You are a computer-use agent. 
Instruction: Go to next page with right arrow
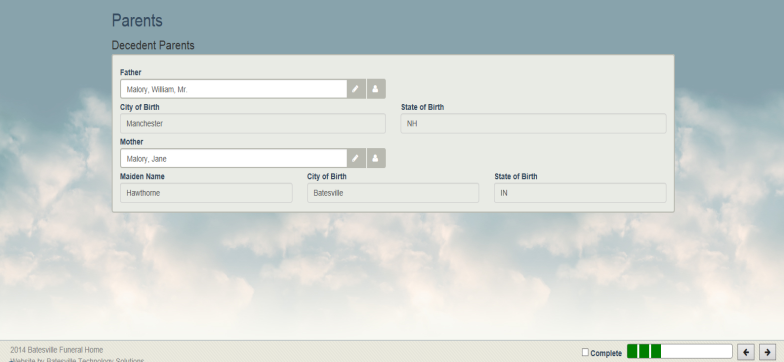coord(768,352)
